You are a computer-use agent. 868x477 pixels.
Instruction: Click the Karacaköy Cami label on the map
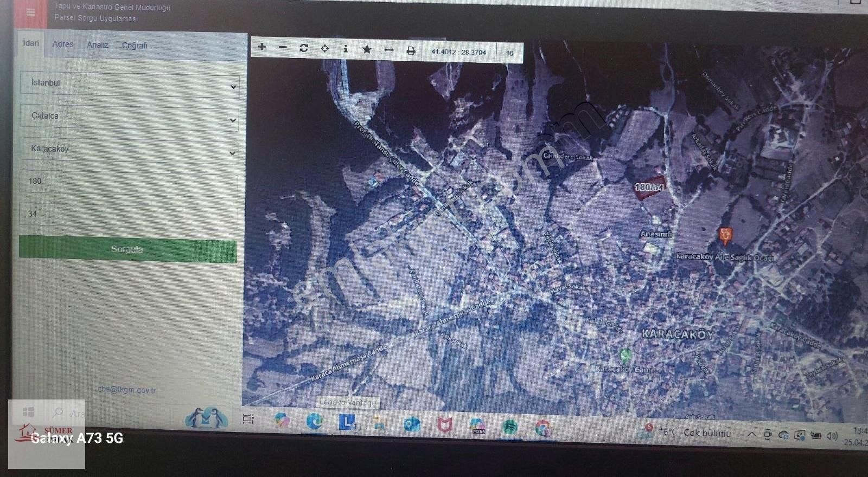coord(624,369)
